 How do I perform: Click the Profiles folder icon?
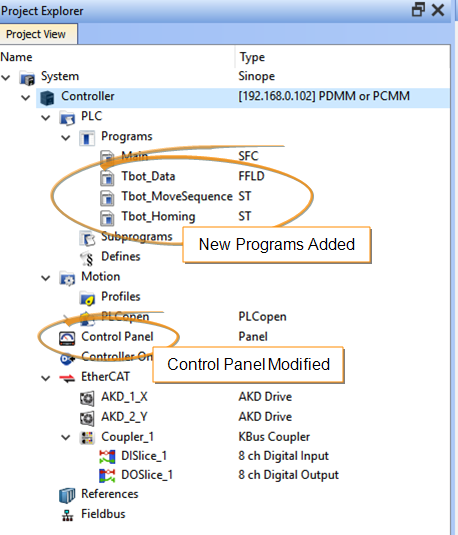point(87,298)
